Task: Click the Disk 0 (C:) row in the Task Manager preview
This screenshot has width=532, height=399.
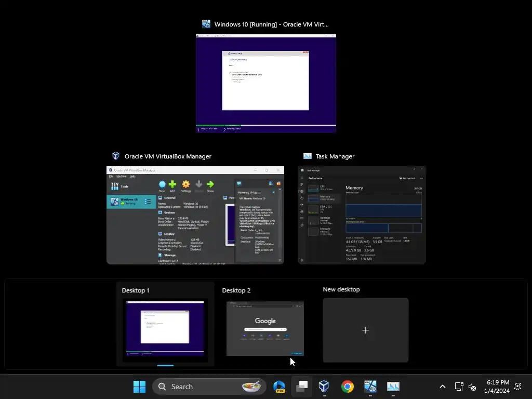Action: 324,209
